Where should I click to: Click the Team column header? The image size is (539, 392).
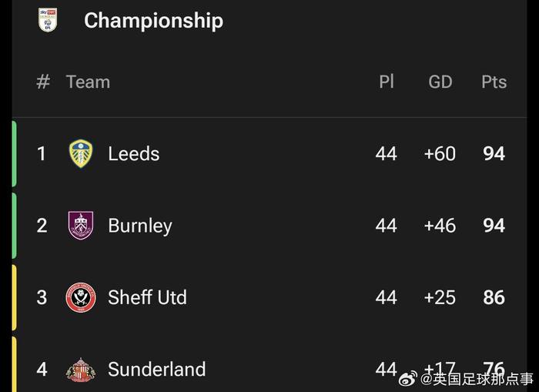pyautogui.click(x=88, y=82)
